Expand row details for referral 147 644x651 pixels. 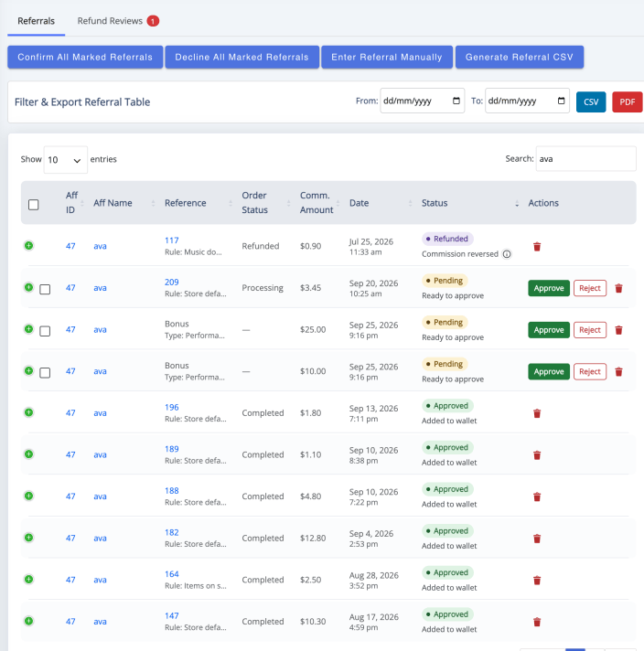(x=28, y=621)
